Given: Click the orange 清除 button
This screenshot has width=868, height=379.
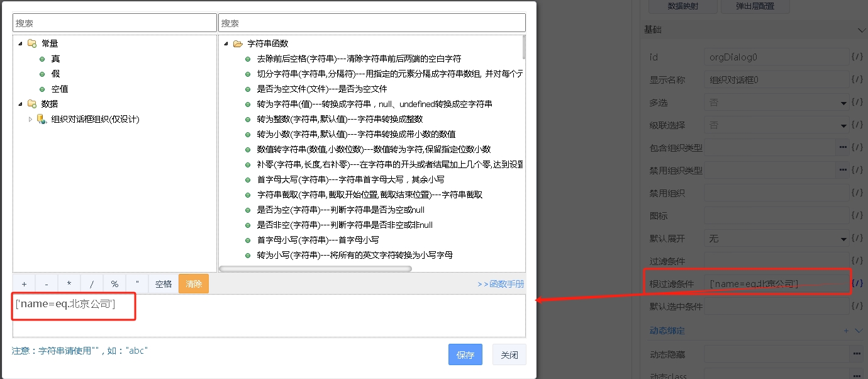Looking at the screenshot, I should (194, 284).
